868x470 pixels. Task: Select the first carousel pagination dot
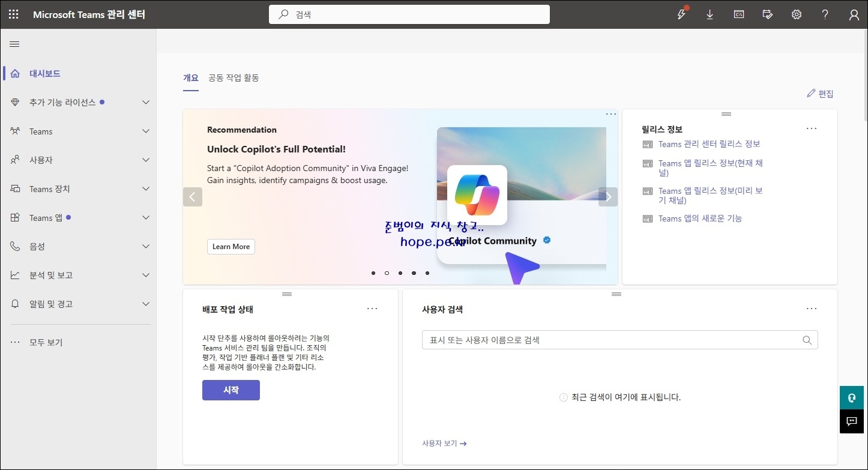click(x=373, y=273)
